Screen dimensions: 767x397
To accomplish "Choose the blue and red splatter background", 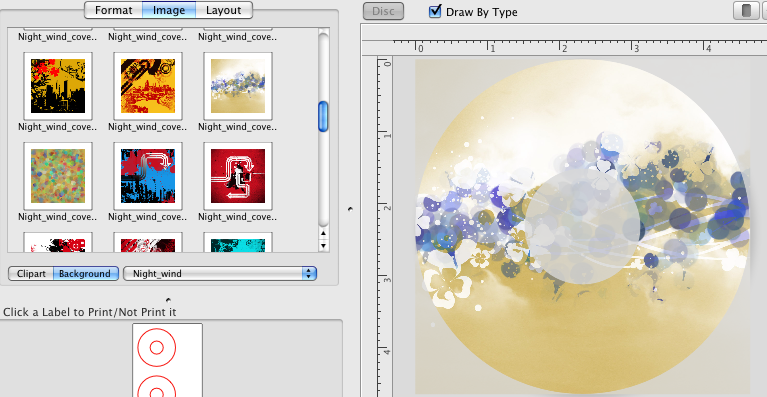I will coord(148,176).
